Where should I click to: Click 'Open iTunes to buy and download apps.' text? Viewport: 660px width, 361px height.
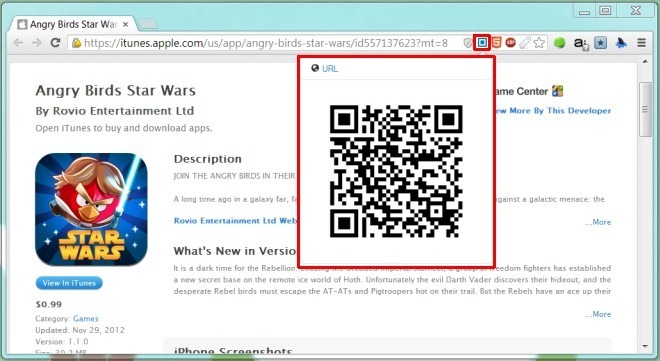click(x=124, y=128)
